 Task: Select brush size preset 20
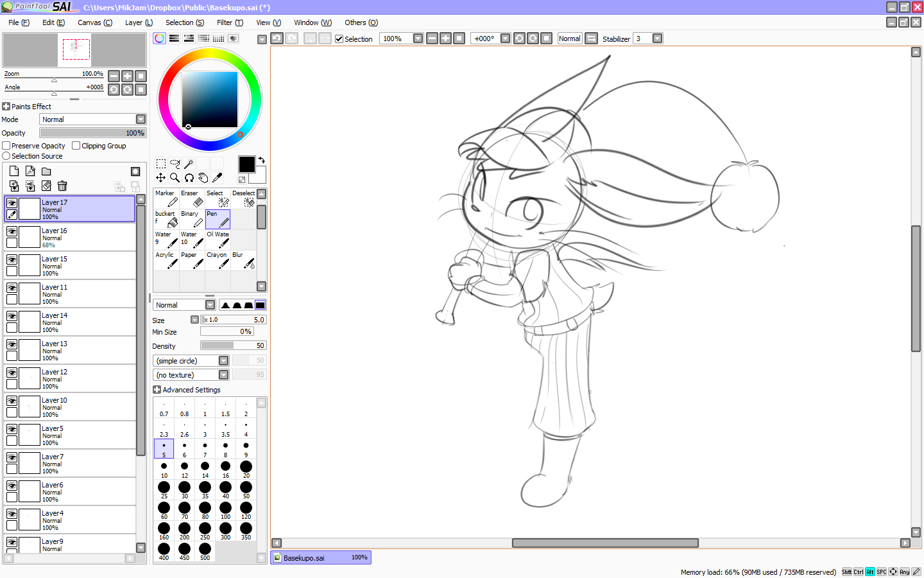(x=246, y=469)
